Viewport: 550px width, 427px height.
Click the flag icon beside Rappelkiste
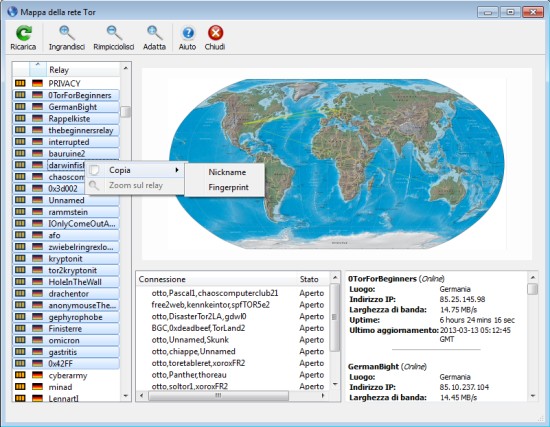tap(37, 118)
